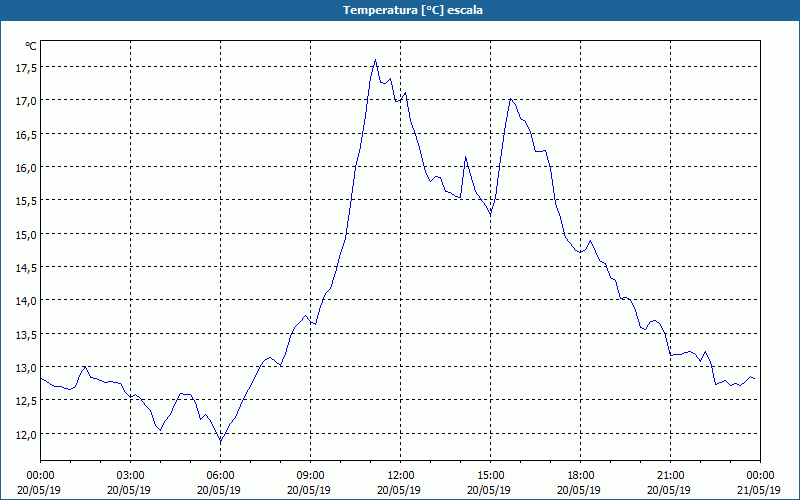This screenshot has height=500, width=800.
Task: Click the chart title 'Temperatura [°C] escala'
Action: 413,10
